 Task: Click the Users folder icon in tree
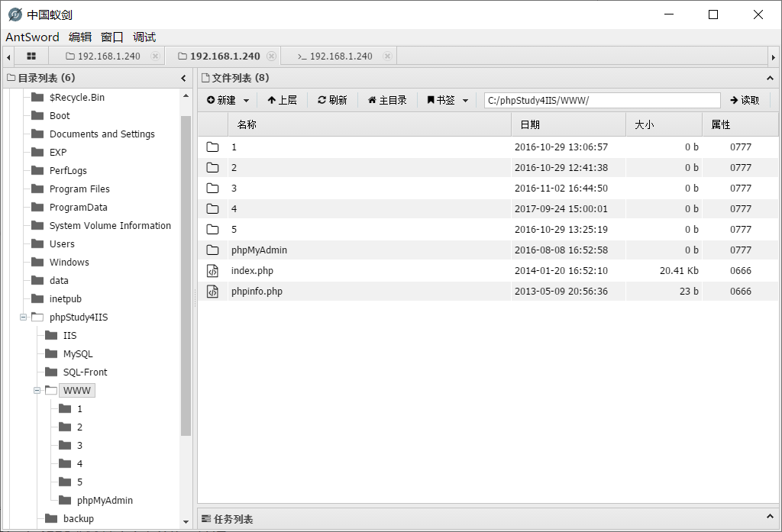click(x=37, y=243)
